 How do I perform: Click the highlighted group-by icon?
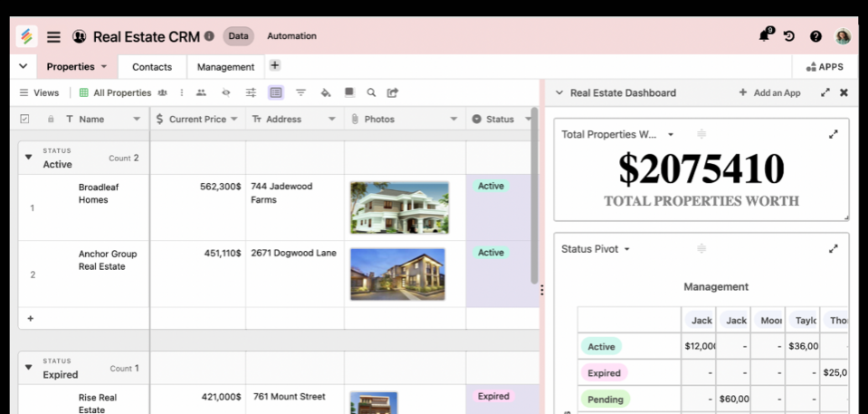pyautogui.click(x=276, y=92)
